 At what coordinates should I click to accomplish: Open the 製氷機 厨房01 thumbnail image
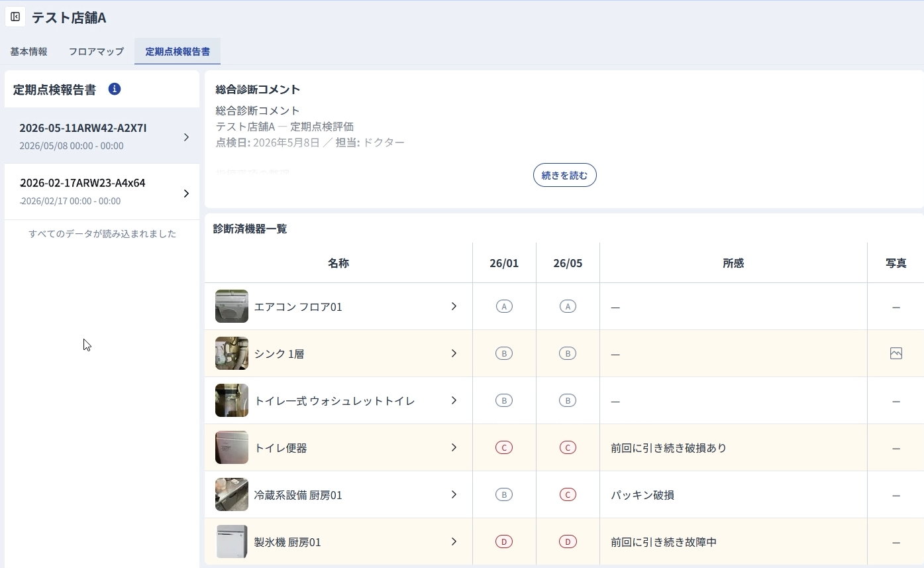232,541
